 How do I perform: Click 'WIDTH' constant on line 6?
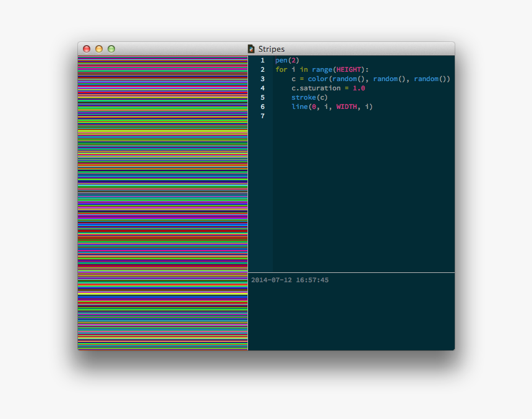click(346, 106)
